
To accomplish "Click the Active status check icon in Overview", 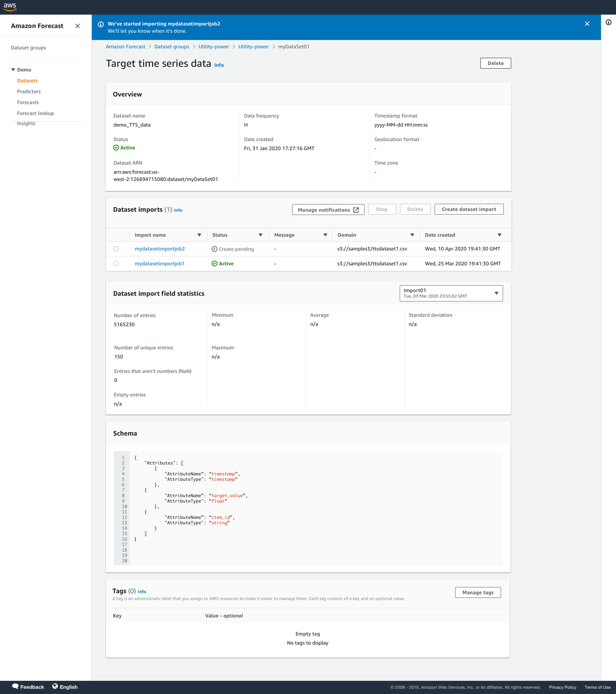I will (116, 148).
